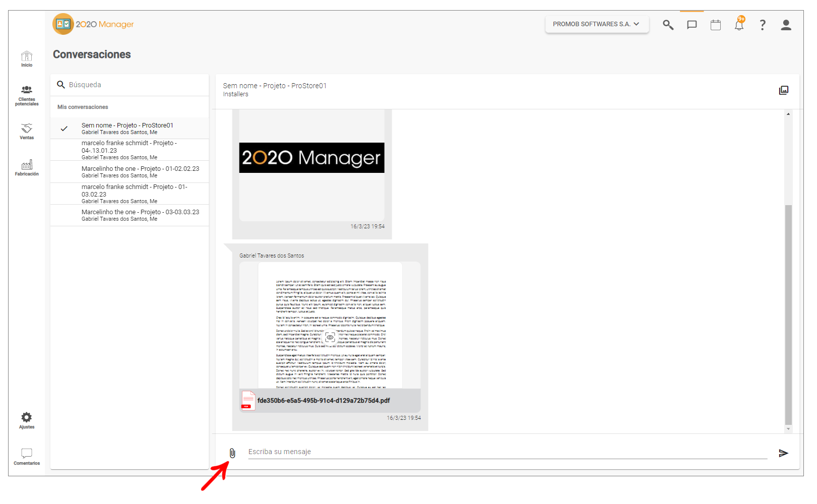The height and width of the screenshot is (504, 817).
Task: Click the send message arrow icon
Action: [x=783, y=453]
